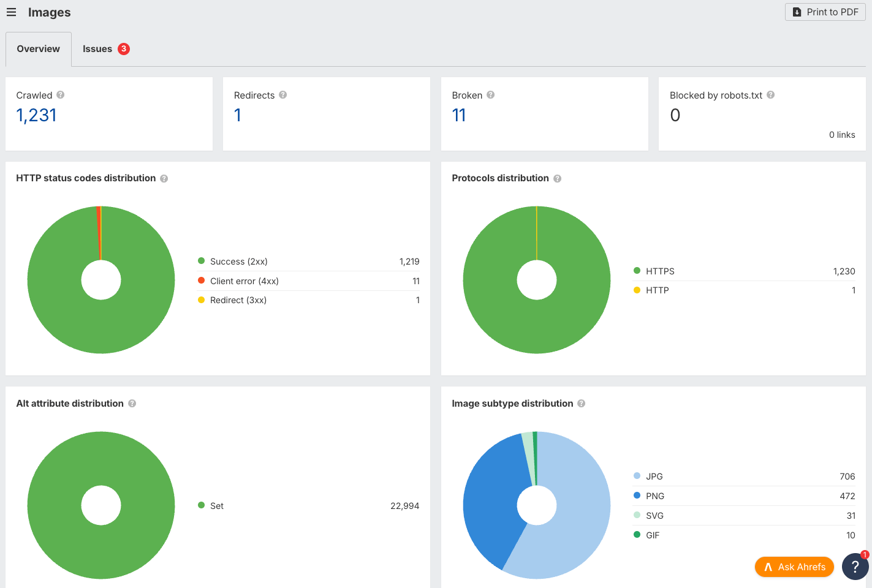Click help icon for Alt attribute distribution
Viewport: 872px width, 588px height.
[x=132, y=404]
